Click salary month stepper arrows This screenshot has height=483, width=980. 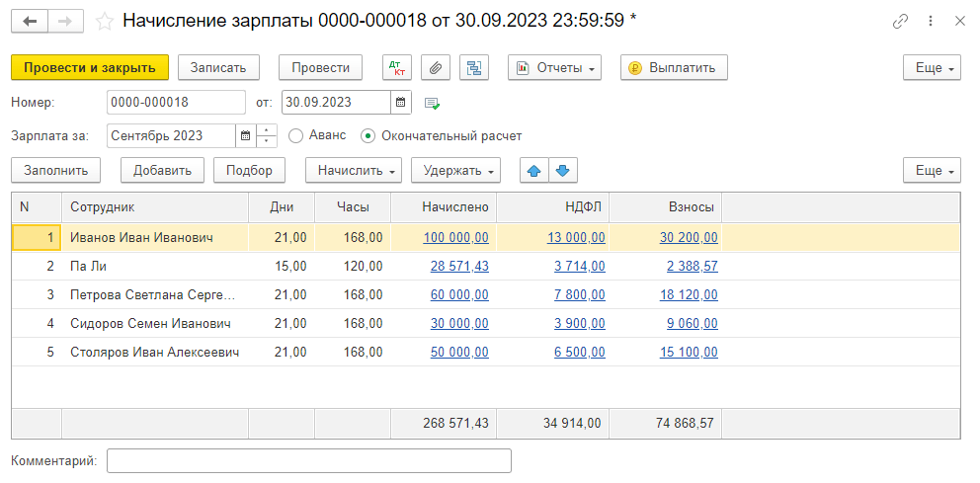pos(267,135)
